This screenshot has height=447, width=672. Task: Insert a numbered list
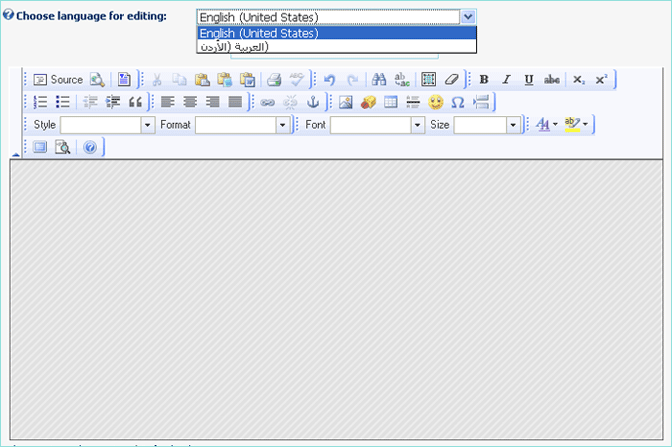40,102
